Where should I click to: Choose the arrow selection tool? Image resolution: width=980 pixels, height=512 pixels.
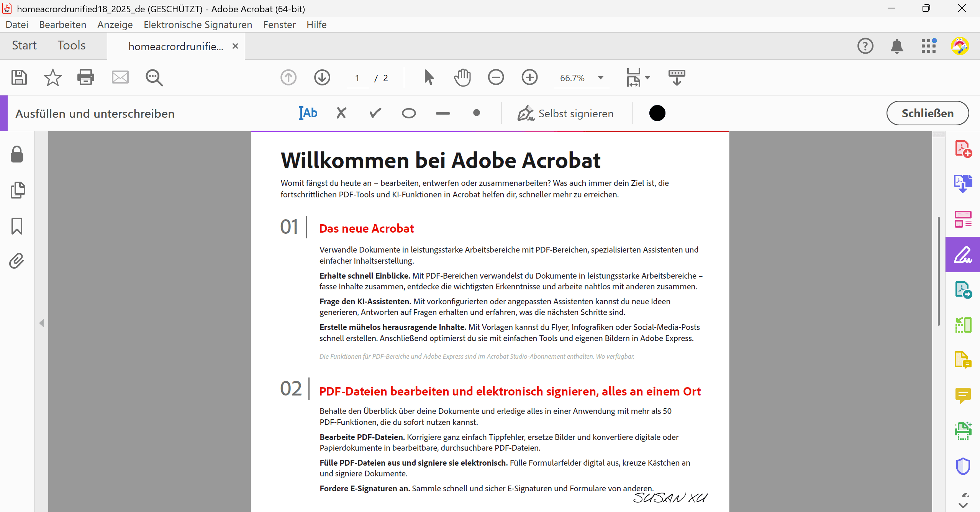pyautogui.click(x=429, y=77)
